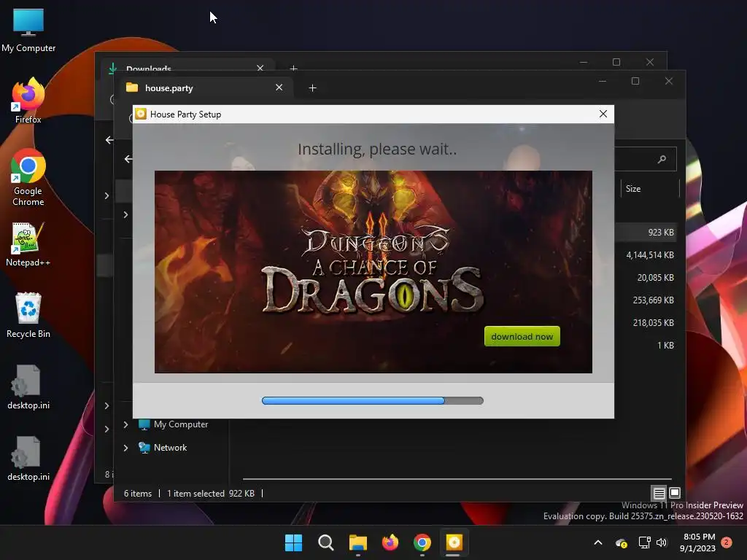Maximize the house.party Explorer window
Screen dimensions: 747x560
(635, 81)
